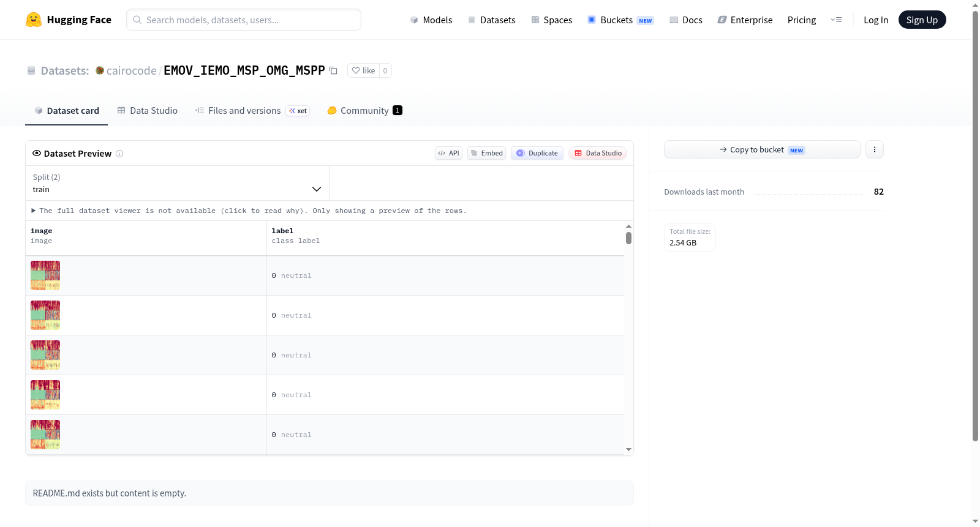Click the preview table scroll-down arrow

(628, 450)
